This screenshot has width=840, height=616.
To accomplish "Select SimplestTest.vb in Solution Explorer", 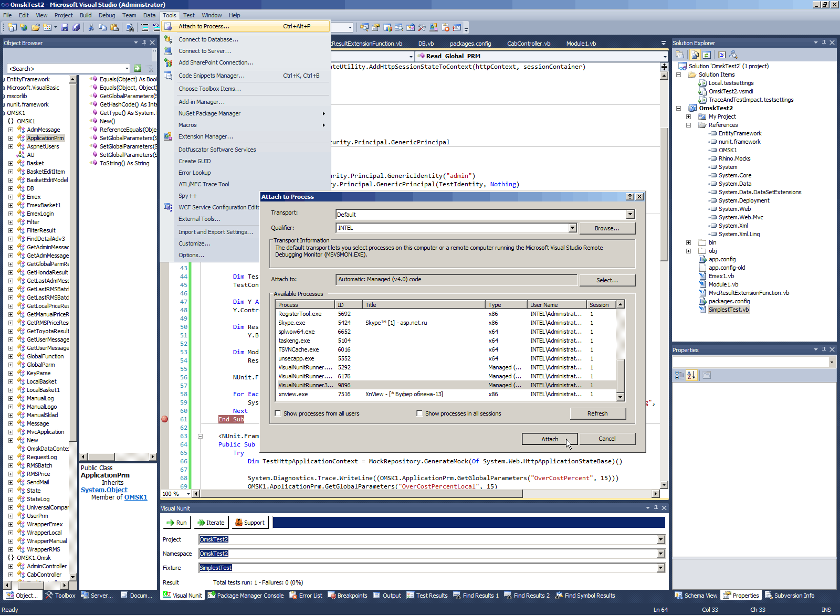I will pyautogui.click(x=729, y=310).
